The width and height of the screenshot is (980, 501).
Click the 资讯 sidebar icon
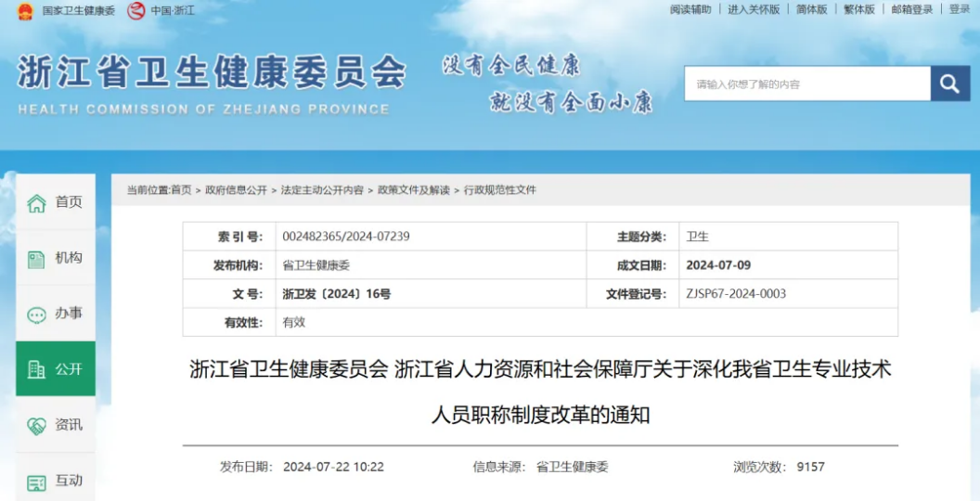coord(36,426)
